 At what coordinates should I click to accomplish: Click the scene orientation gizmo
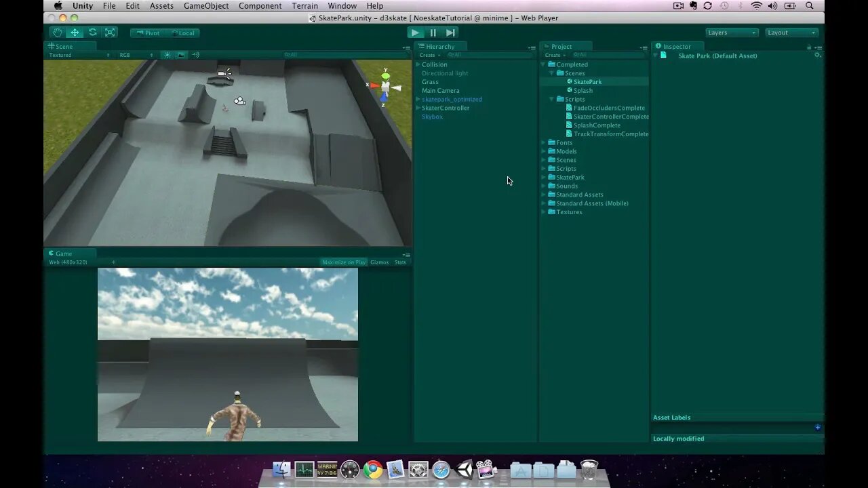[385, 86]
